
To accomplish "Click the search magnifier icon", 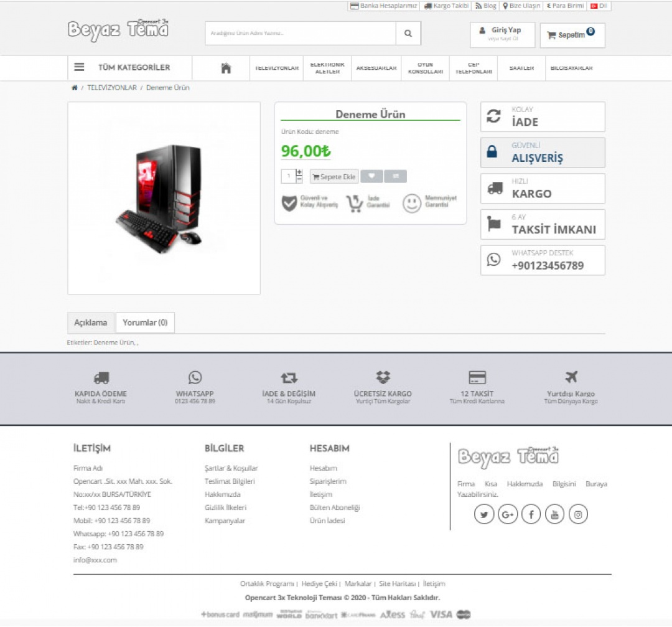I will click(408, 34).
